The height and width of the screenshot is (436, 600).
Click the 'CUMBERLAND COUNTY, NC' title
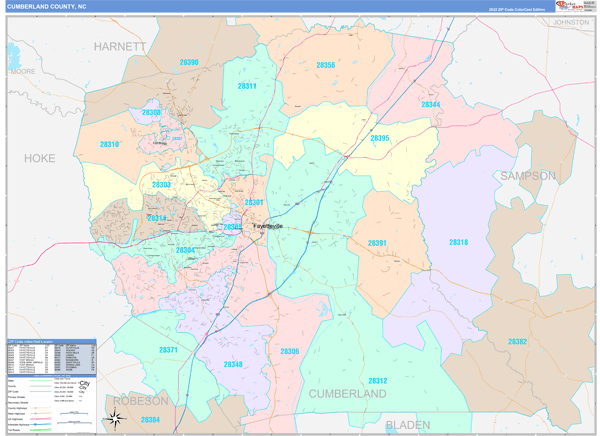(46, 6)
